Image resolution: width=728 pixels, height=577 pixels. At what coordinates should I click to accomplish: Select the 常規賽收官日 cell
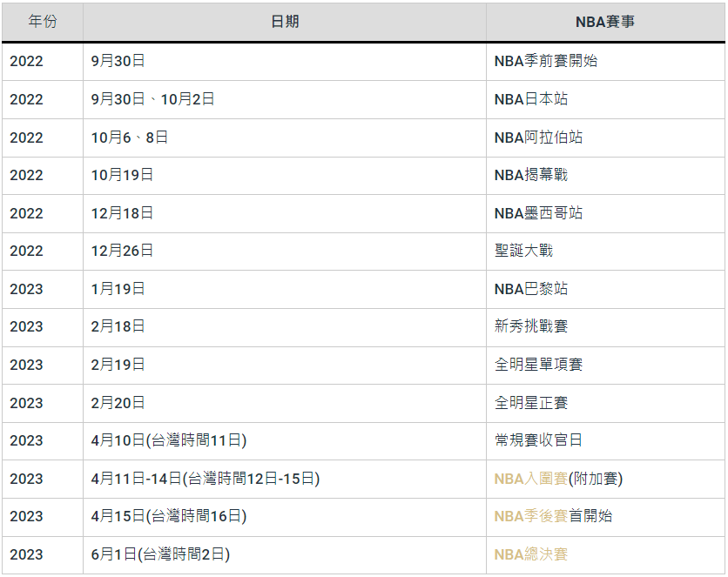pos(538,440)
